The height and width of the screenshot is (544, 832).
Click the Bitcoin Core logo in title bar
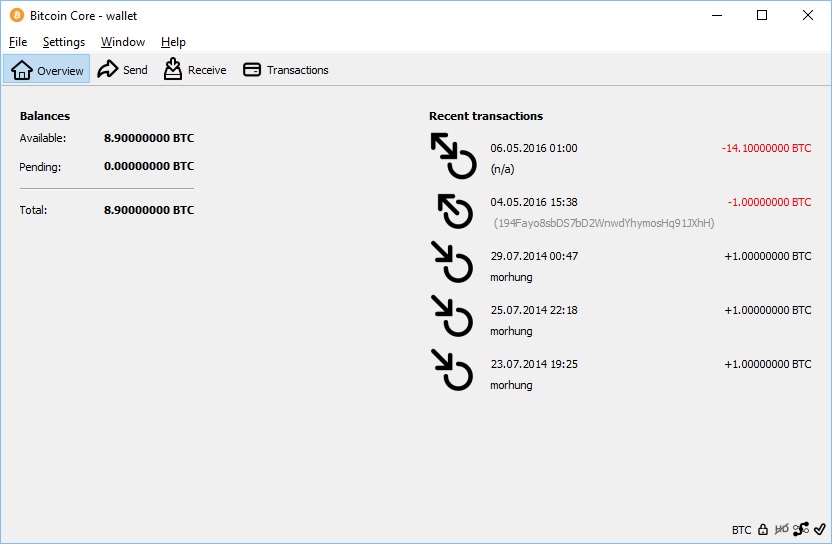pyautogui.click(x=16, y=15)
